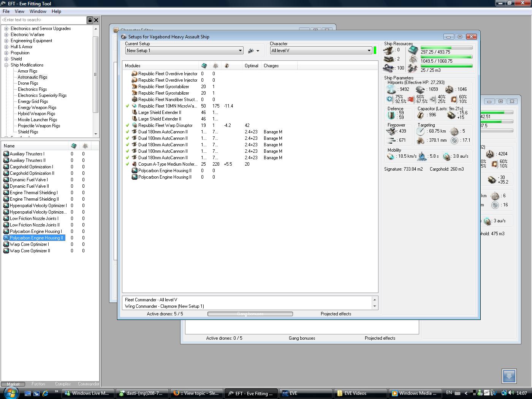The width and height of the screenshot is (532, 399).
Task: Click the speed icon showing 18.5 km/s
Action: coord(391,156)
